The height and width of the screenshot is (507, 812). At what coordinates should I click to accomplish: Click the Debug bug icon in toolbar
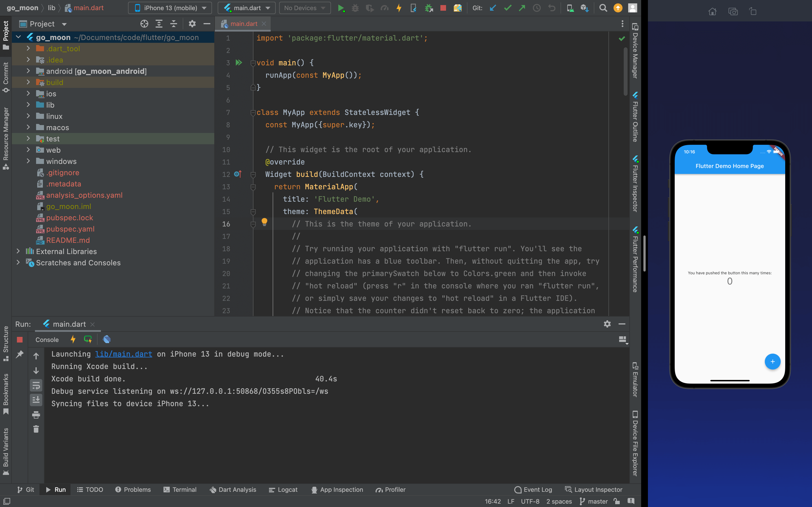pos(355,8)
